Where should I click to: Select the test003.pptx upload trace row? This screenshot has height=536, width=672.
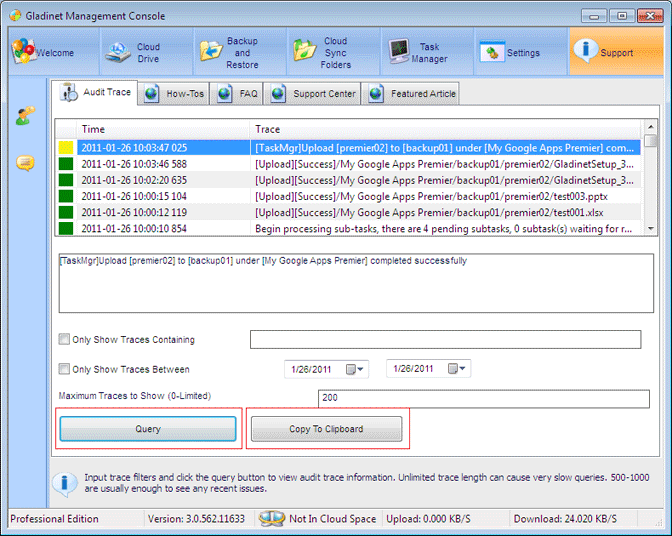coord(348,196)
